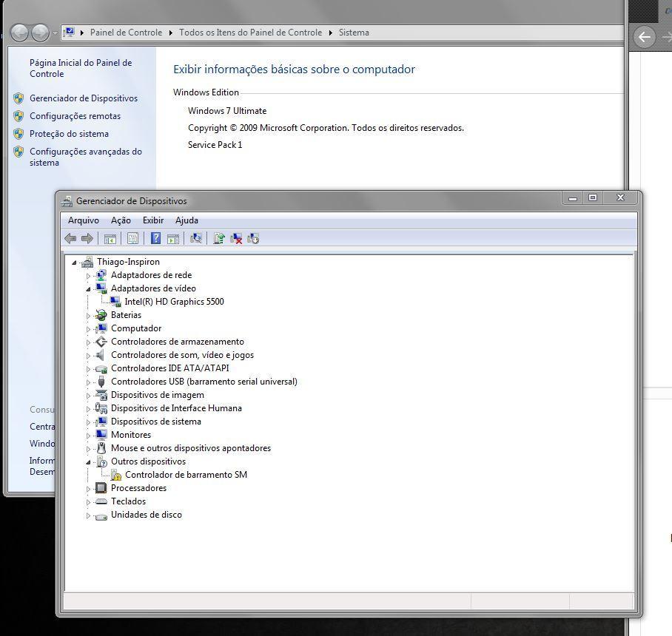Click the Device Manager title bar icon

coord(67,201)
